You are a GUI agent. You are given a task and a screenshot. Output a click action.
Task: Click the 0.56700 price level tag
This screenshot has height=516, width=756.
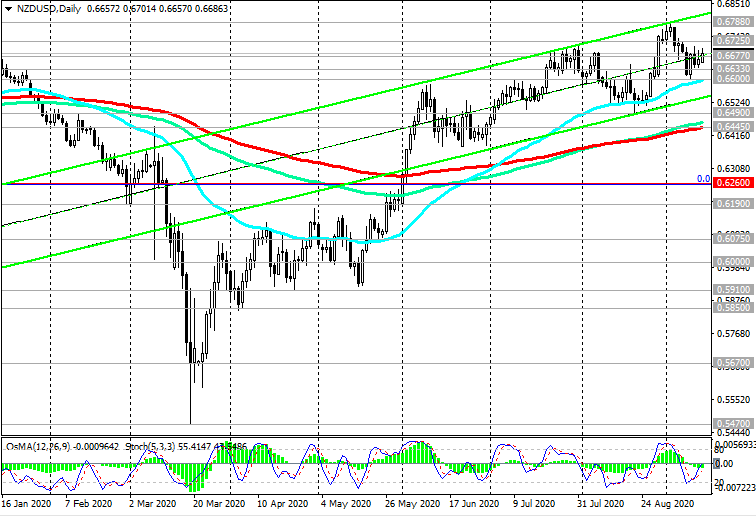click(x=733, y=363)
